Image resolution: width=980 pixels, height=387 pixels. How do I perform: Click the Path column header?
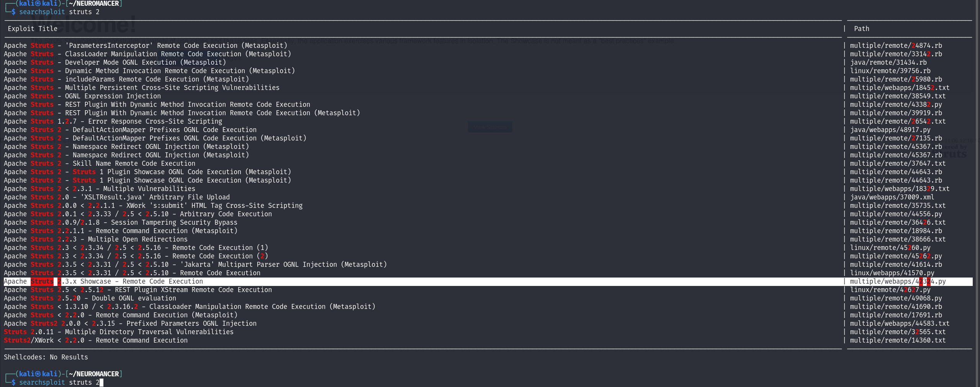pos(861,29)
